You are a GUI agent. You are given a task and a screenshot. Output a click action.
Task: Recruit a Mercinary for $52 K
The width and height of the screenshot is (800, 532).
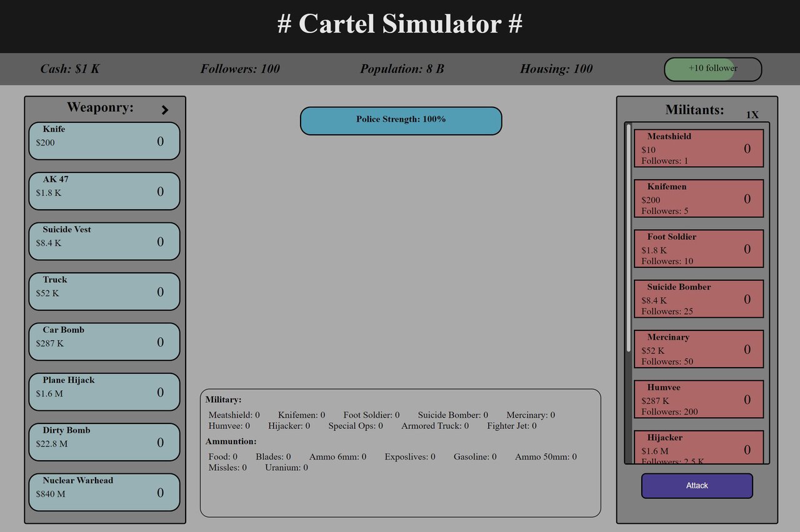coord(698,349)
